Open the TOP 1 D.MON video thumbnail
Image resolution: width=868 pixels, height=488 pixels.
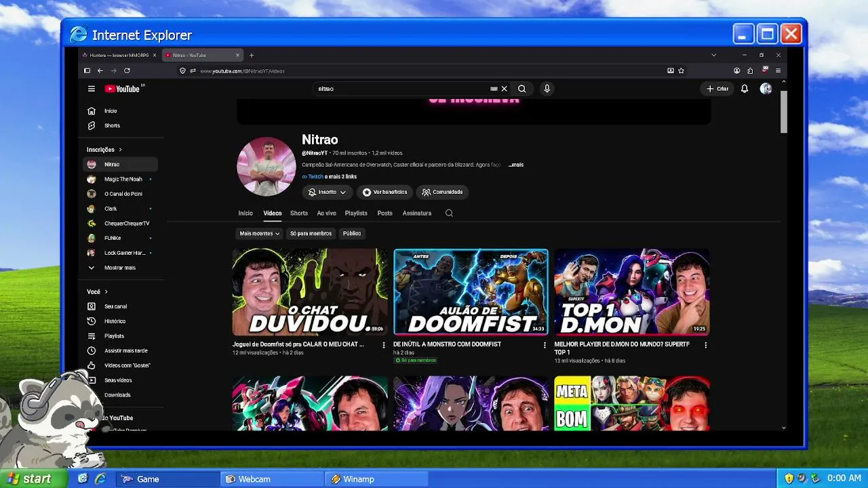[632, 292]
